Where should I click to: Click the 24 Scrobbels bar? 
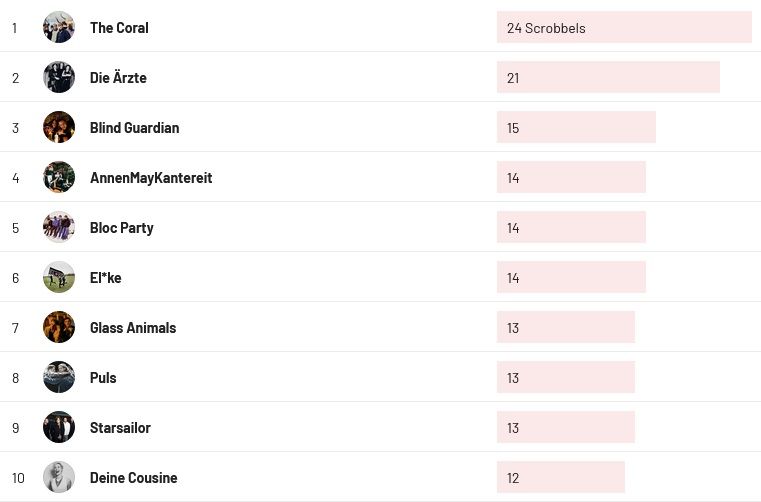point(623,28)
